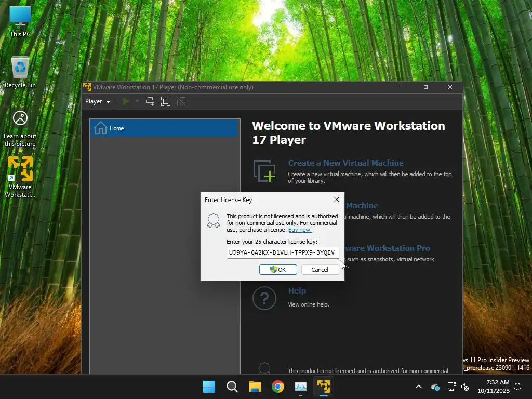Select the Learn about this picture icon
The width and height of the screenshot is (532, 399).
[20, 129]
